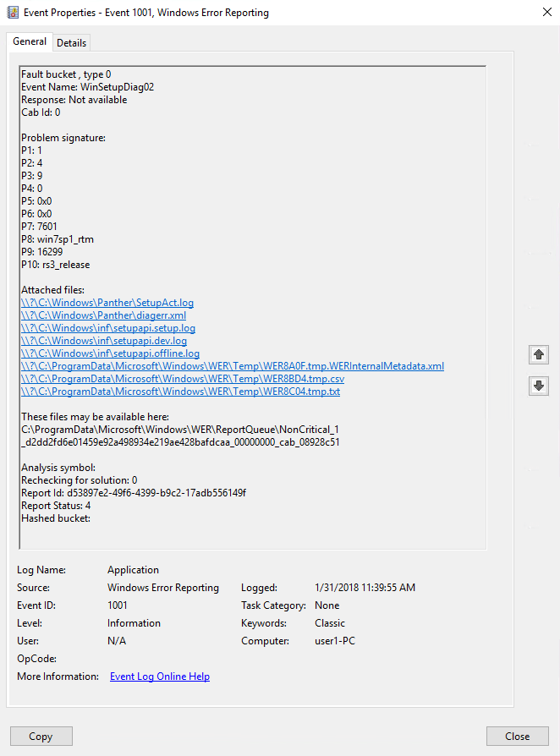Click the Source value 'Windows Error Reporting'

pyautogui.click(x=163, y=588)
